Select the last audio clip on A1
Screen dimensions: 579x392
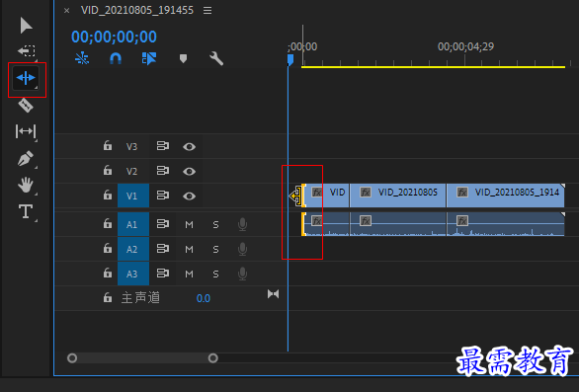tap(506, 224)
